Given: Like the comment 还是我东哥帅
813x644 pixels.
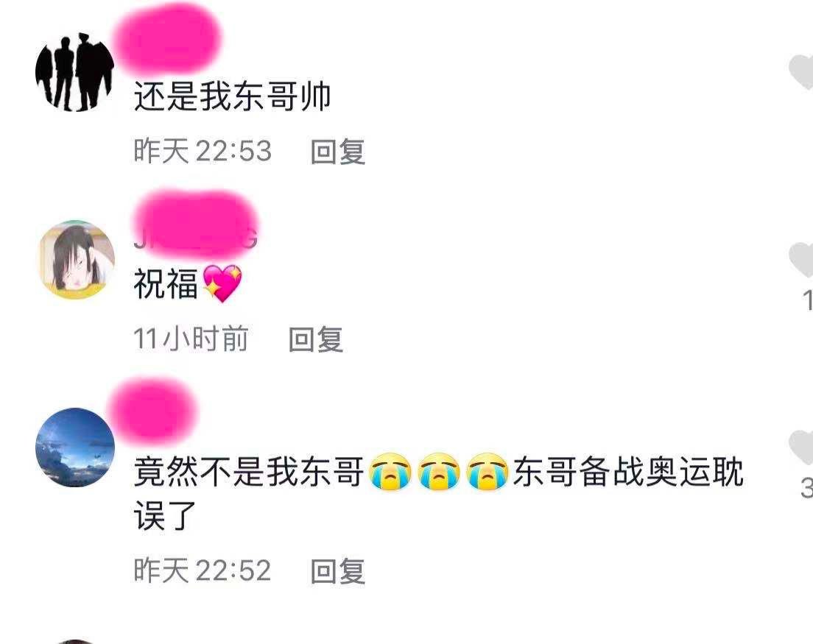Looking at the screenshot, I should (801, 71).
